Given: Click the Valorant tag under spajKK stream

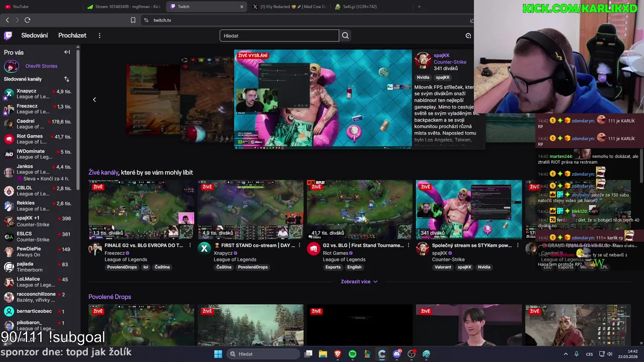Looking at the screenshot, I should 443,267.
